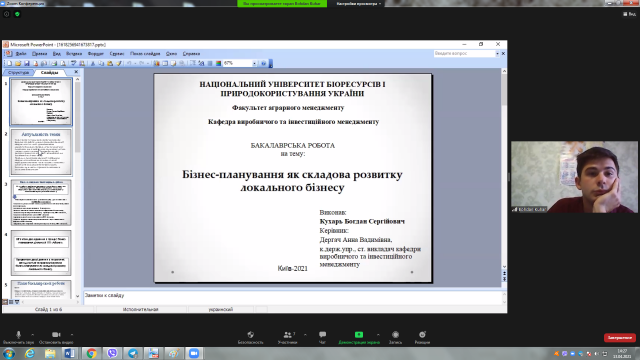This screenshot has width=640, height=360.
Task: Open Zoom Security shield icon
Action: 251,335
